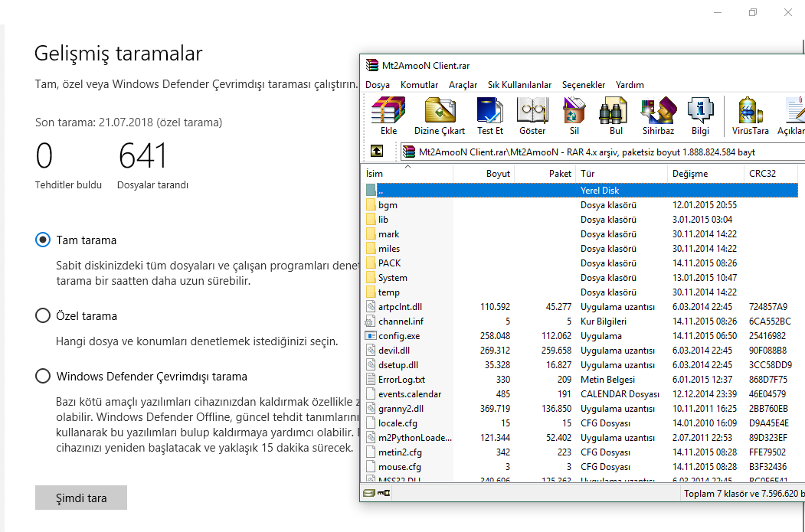Open the Sık Kullanılanlar menu
805x532 pixels.
(x=519, y=85)
